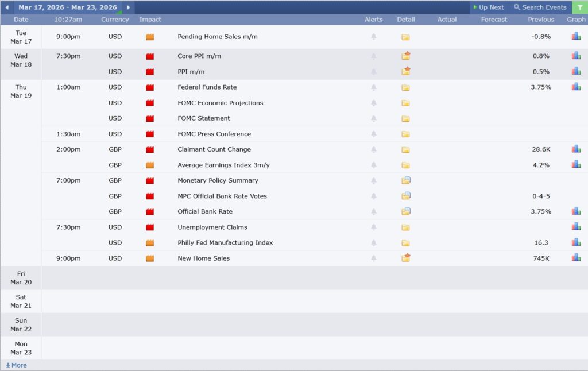Go to the next week arrow
The image size is (588, 371).
(x=128, y=7)
